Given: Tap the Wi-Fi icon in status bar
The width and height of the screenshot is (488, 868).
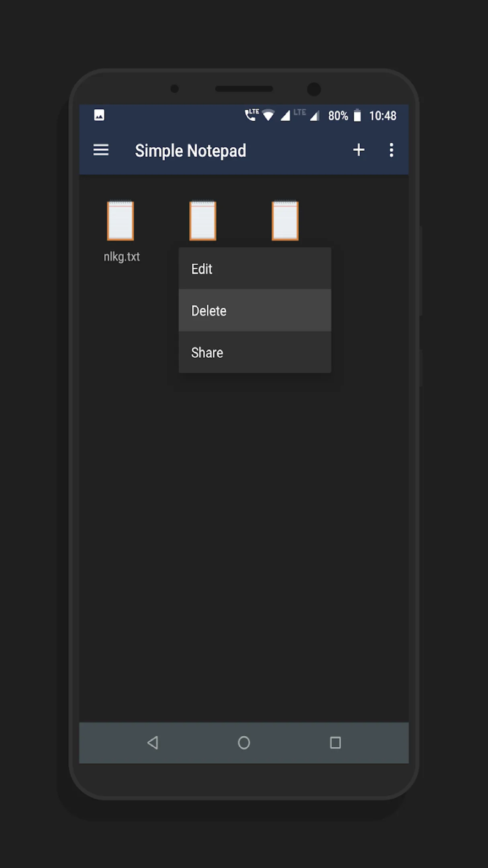Looking at the screenshot, I should (x=268, y=116).
